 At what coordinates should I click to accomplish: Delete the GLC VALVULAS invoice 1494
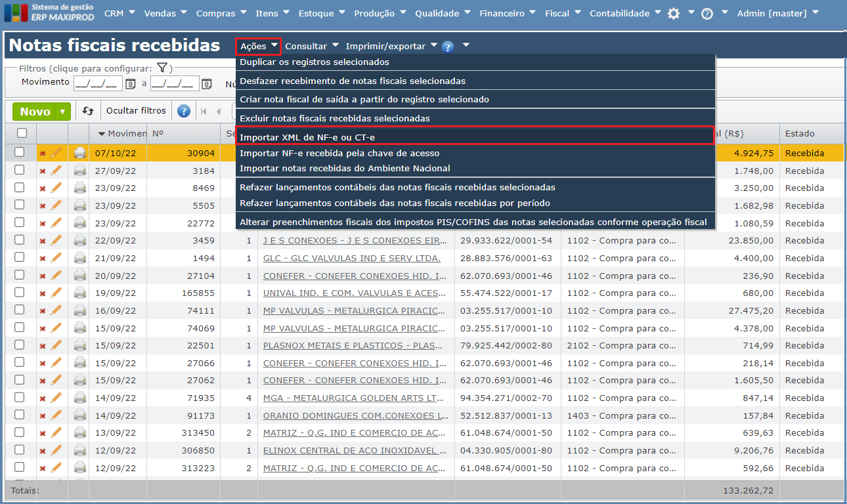(x=43, y=259)
